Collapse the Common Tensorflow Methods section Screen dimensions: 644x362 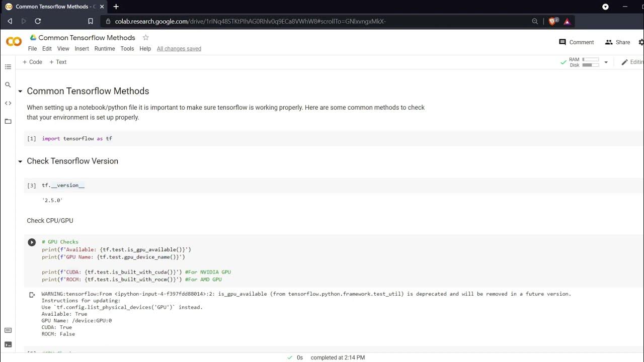pyautogui.click(x=20, y=92)
